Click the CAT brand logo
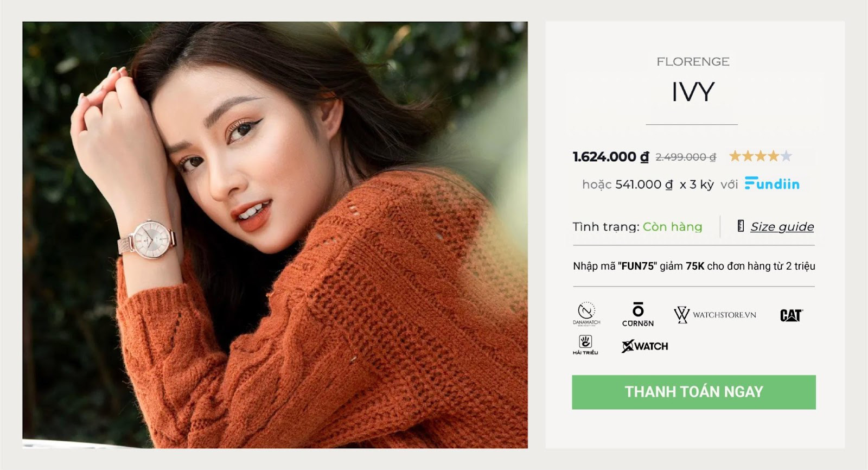The image size is (868, 470). click(x=792, y=315)
